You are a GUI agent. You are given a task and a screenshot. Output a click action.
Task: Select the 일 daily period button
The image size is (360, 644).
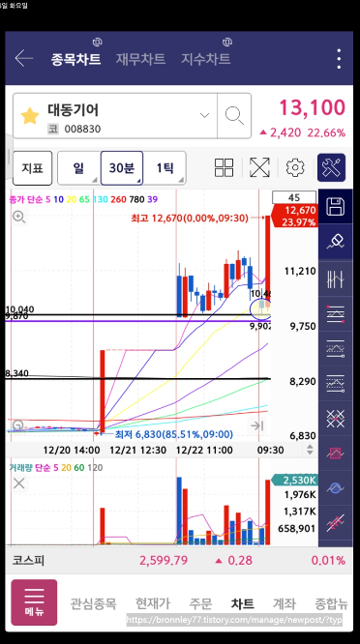click(79, 168)
